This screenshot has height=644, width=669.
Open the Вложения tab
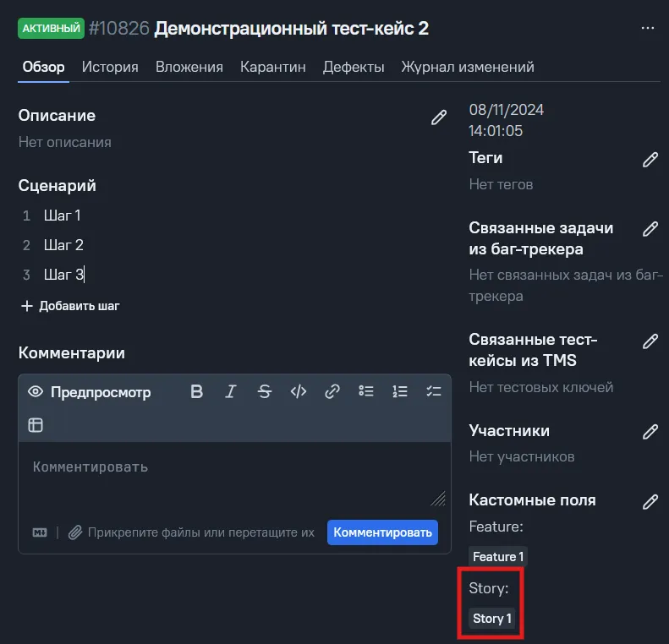189,67
